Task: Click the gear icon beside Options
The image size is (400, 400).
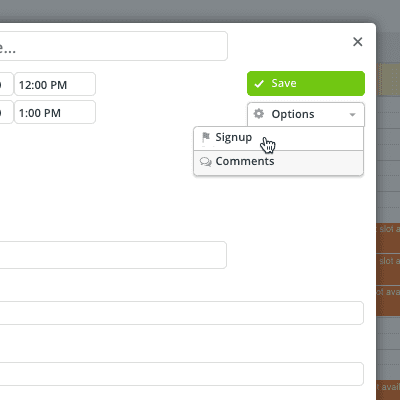Action: tap(259, 114)
